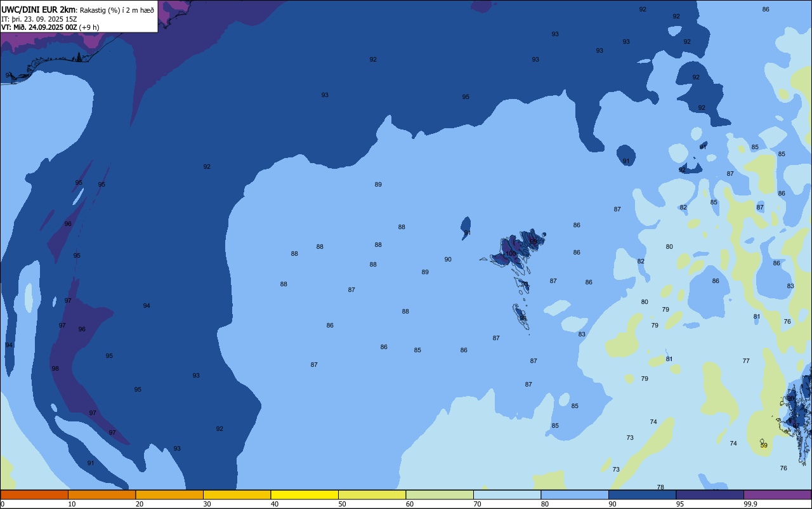Click the "10" legend tick label
Viewport: 812px width, 509px height.
[72, 504]
